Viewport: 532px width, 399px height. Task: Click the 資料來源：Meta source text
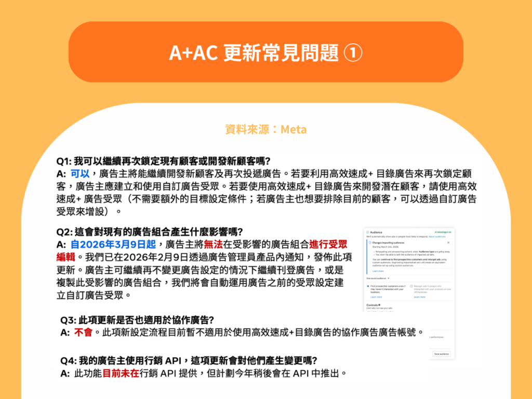(x=265, y=129)
